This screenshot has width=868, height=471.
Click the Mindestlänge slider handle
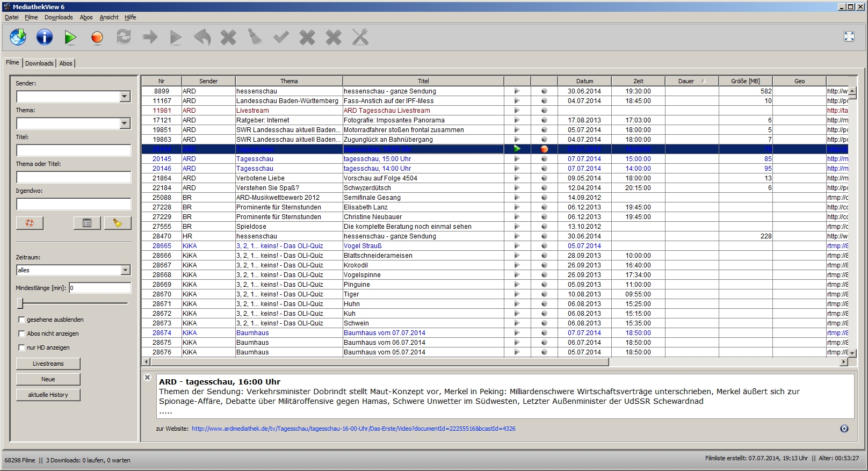pos(20,303)
